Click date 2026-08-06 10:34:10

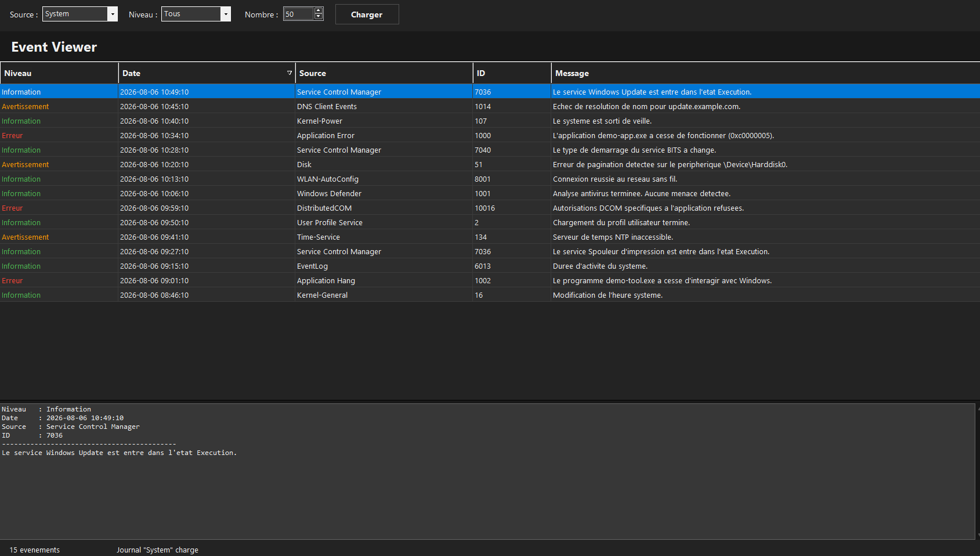[154, 135]
